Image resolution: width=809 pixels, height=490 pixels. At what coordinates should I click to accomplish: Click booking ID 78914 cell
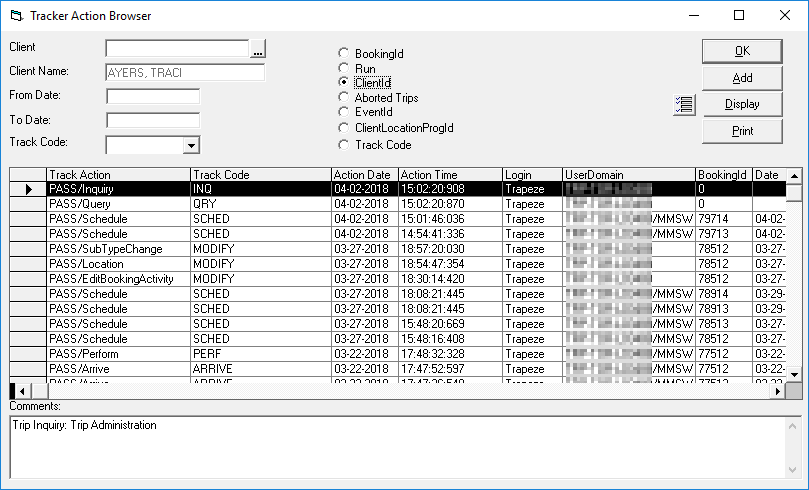click(724, 293)
